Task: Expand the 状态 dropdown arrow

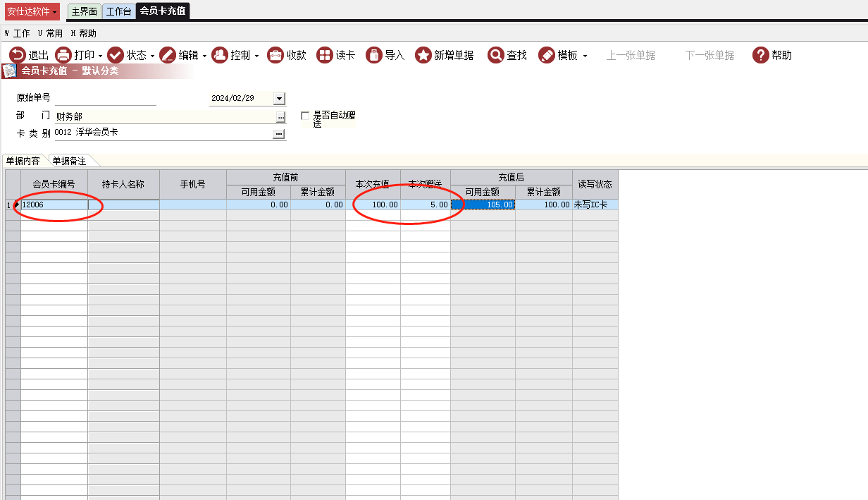Action: [x=152, y=56]
